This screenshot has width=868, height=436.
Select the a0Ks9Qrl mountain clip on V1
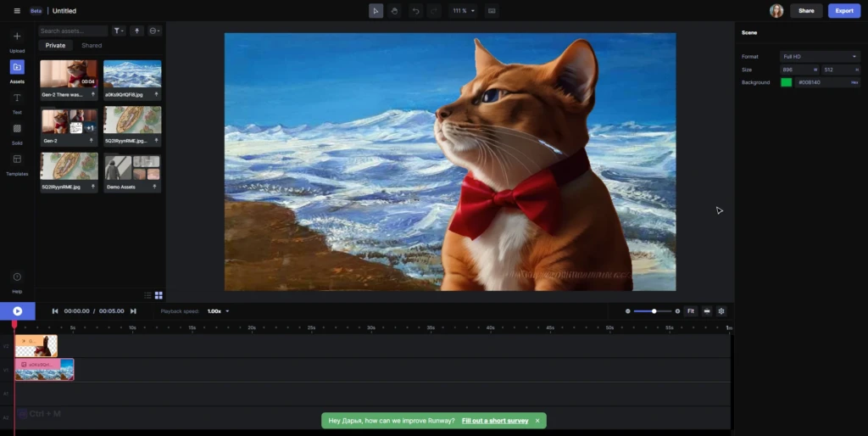point(44,370)
